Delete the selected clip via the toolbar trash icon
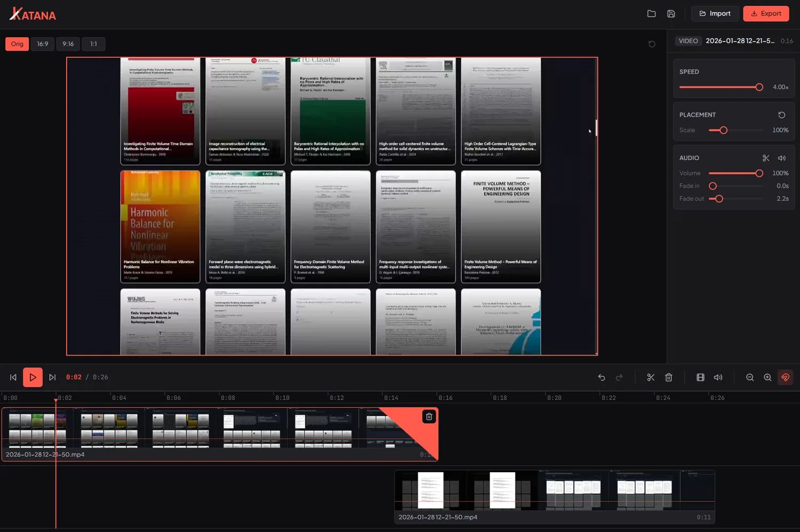 (669, 377)
